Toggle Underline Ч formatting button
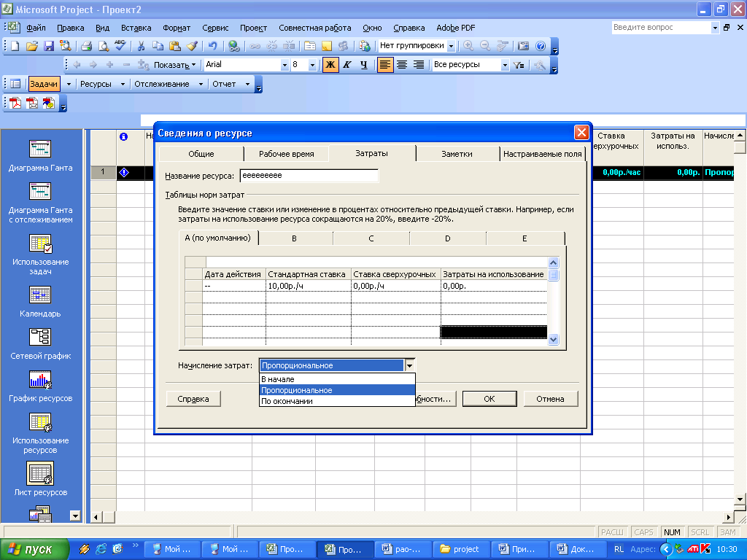Viewport: 747px width, 560px height. (364, 65)
